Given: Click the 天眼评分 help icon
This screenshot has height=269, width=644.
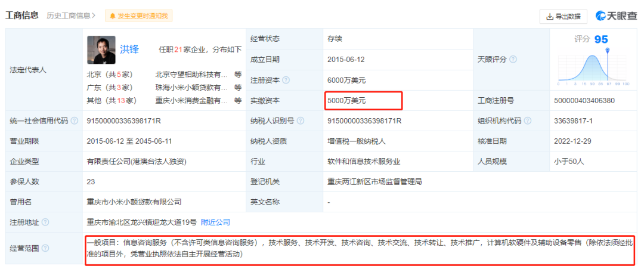Looking at the screenshot, I should pyautogui.click(x=513, y=60).
